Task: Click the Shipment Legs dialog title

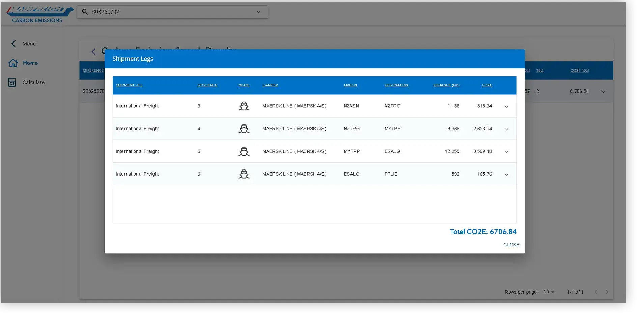Action: click(133, 59)
